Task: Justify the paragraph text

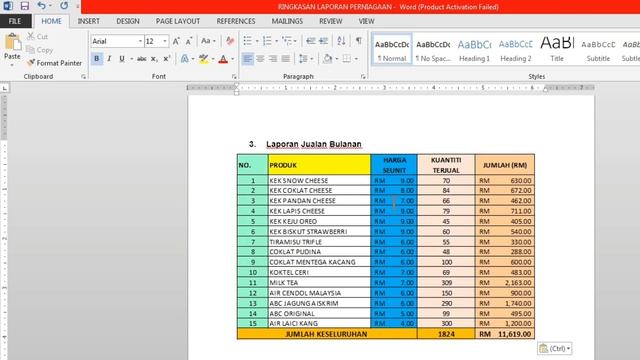Action: tap(285, 59)
